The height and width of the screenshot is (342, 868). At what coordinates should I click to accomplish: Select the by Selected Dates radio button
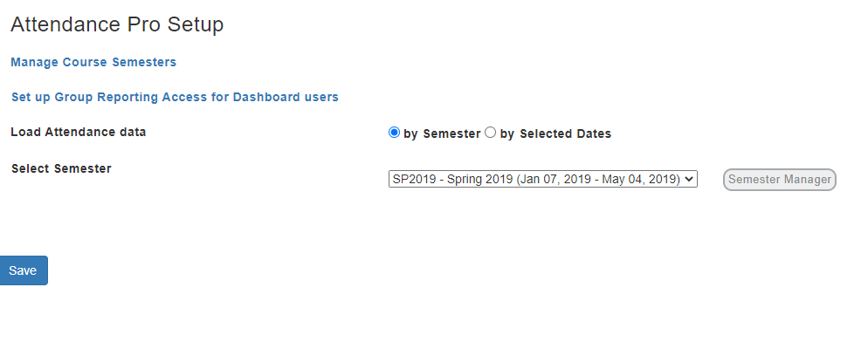pos(490,133)
